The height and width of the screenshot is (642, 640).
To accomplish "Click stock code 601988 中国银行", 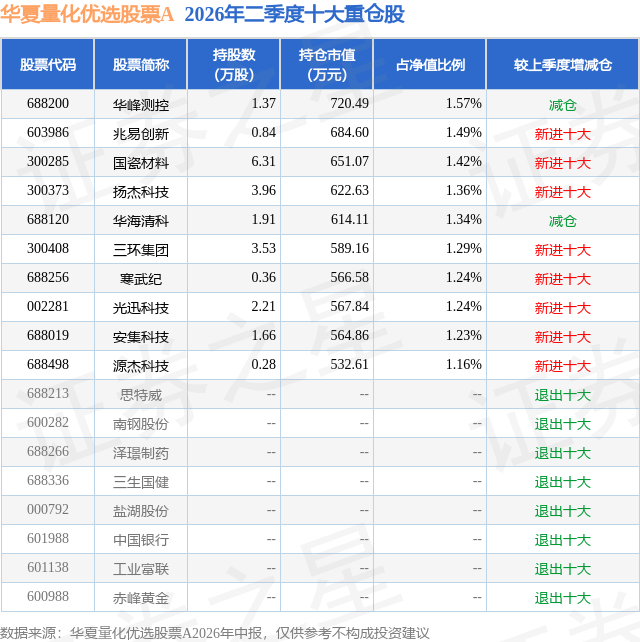I will 48,539.
